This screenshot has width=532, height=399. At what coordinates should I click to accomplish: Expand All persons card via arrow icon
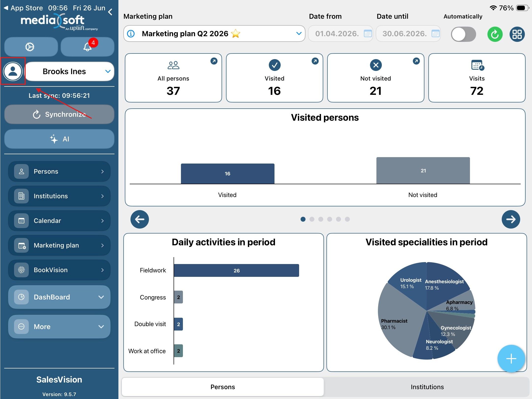coord(214,61)
